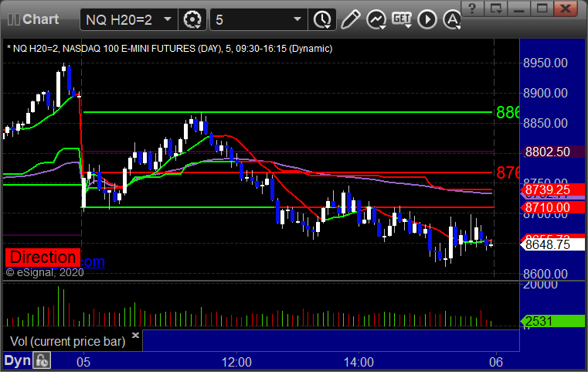The width and height of the screenshot is (588, 372).
Task: Open the alerts 'A' circle icon
Action: pyautogui.click(x=452, y=19)
